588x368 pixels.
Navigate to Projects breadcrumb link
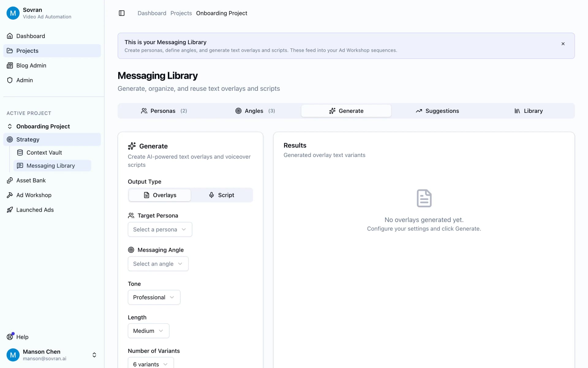click(181, 13)
